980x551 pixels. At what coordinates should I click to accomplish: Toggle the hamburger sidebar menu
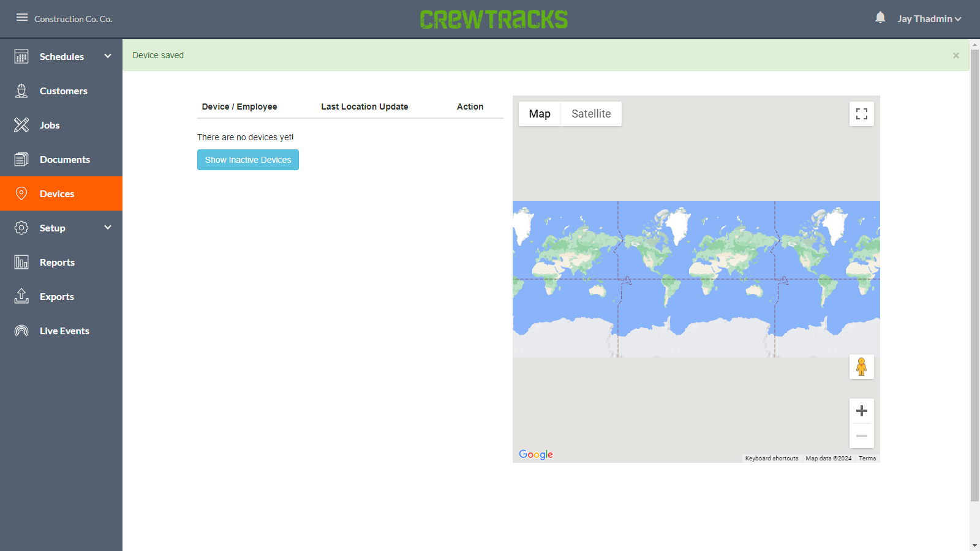pos(22,18)
